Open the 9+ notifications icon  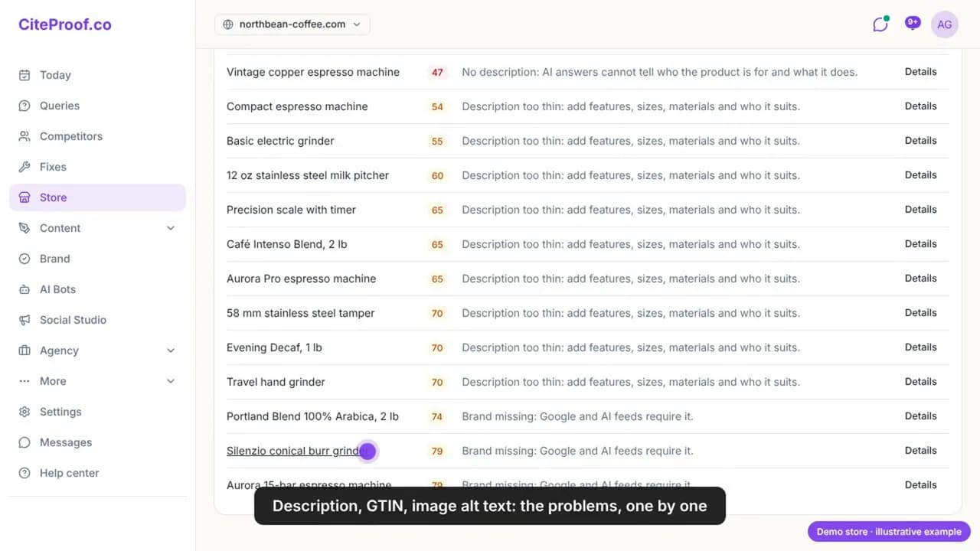point(913,24)
